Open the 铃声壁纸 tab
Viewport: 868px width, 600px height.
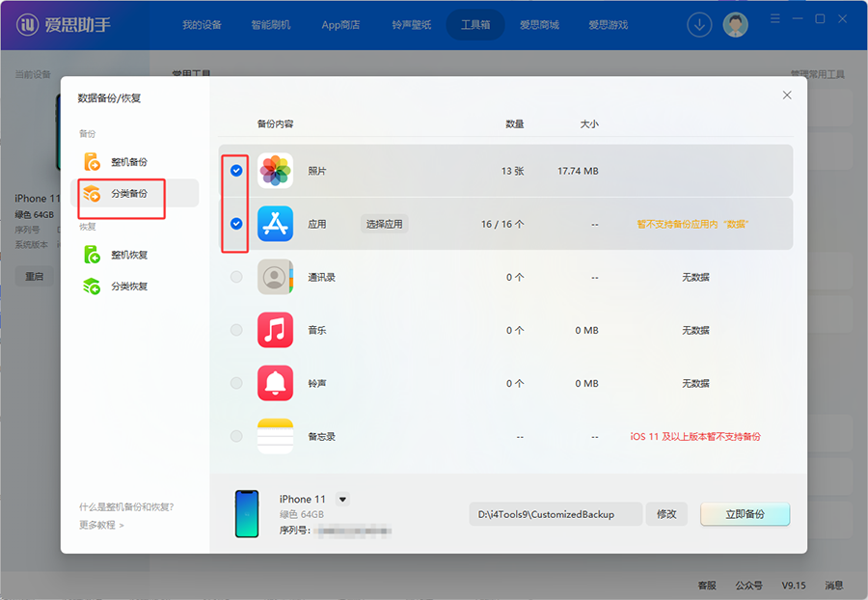tap(411, 25)
